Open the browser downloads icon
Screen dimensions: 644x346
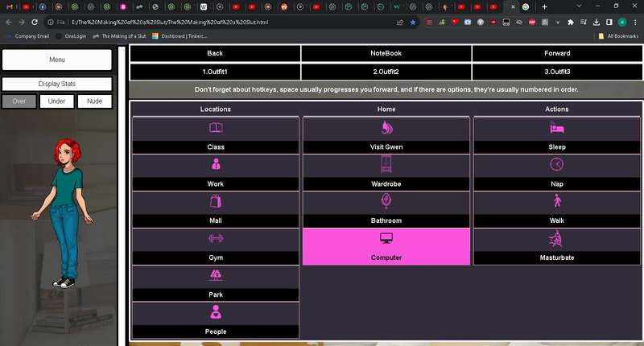point(597,23)
